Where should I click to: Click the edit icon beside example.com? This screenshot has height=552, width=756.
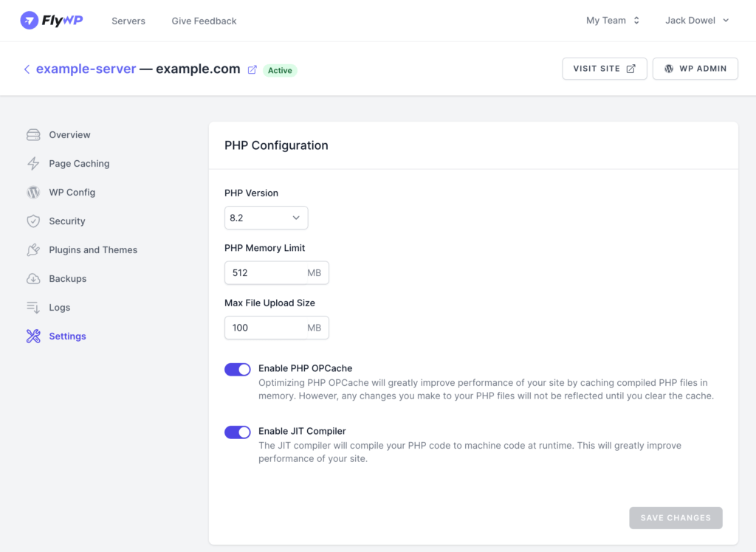click(252, 70)
